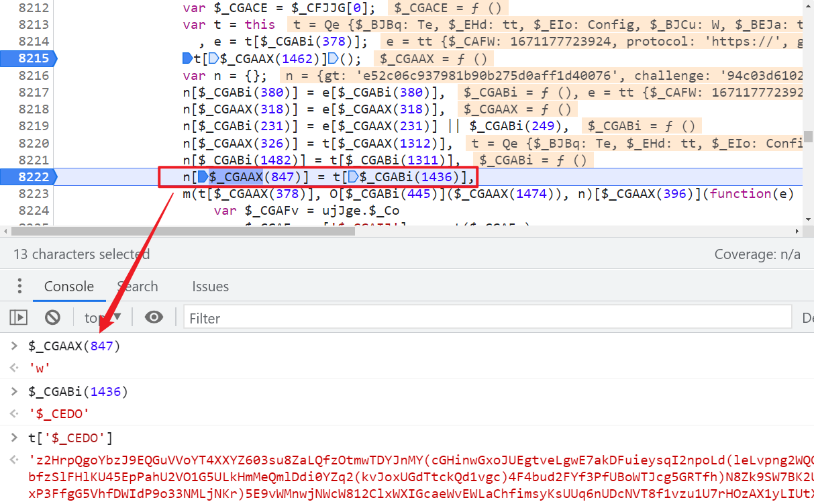Open the console drawer three-dot menu

pyautogui.click(x=19, y=286)
